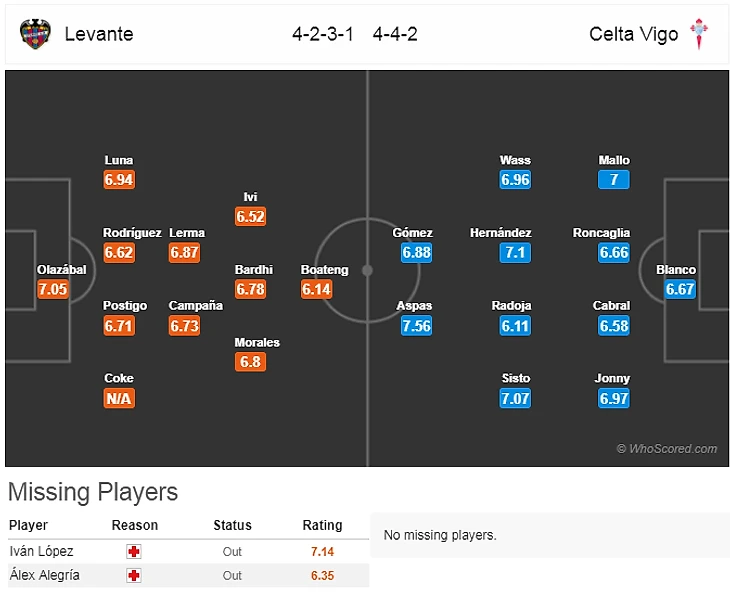Click the Sisto player name on pitch
Viewport: 730px width, 593px height.
click(515, 379)
